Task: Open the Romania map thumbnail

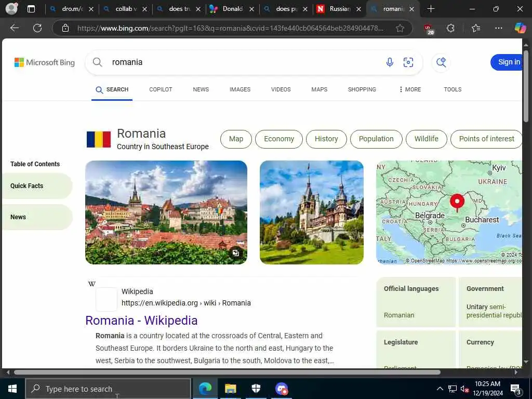Action: point(449,212)
